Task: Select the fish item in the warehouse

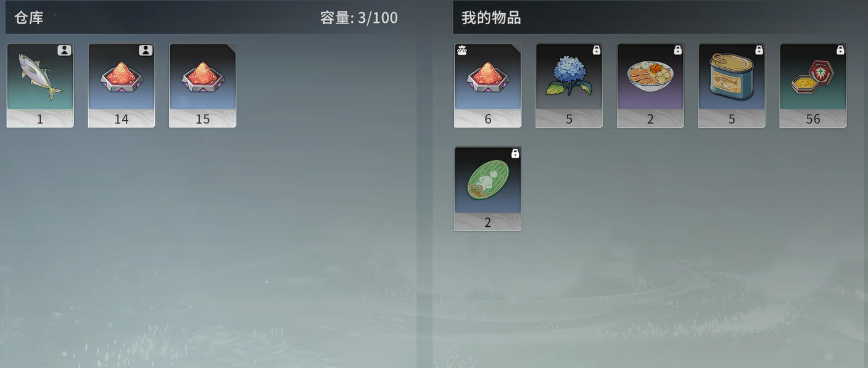Action: 40,85
